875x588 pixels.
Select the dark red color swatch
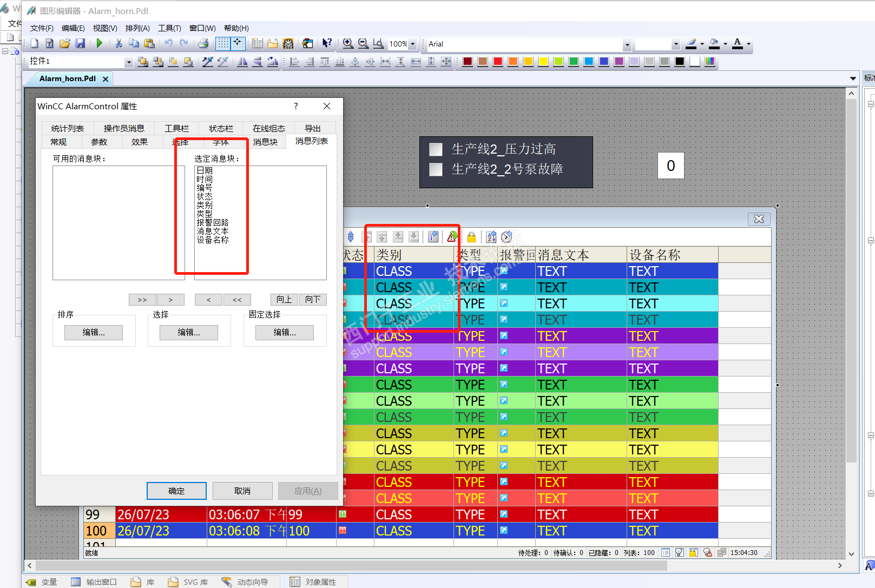tap(468, 62)
